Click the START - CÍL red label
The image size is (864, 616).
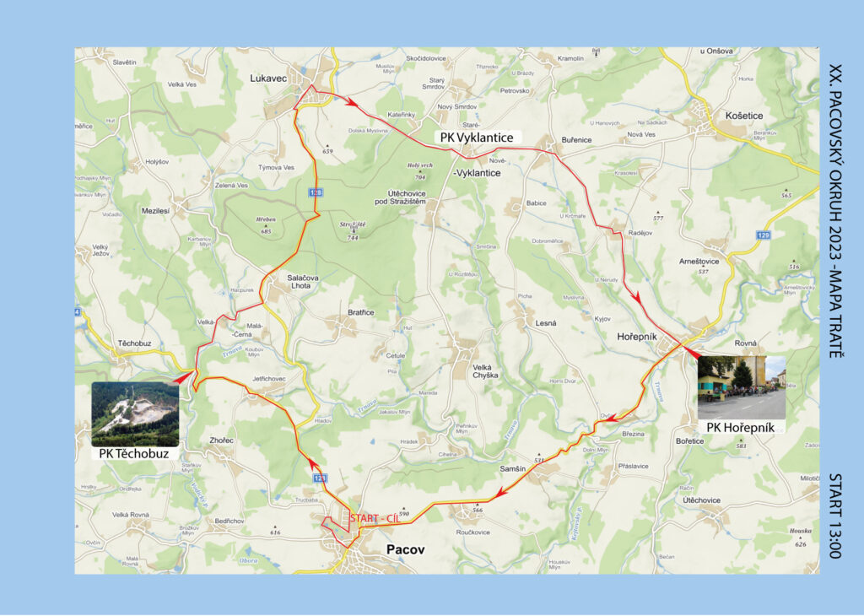(375, 518)
